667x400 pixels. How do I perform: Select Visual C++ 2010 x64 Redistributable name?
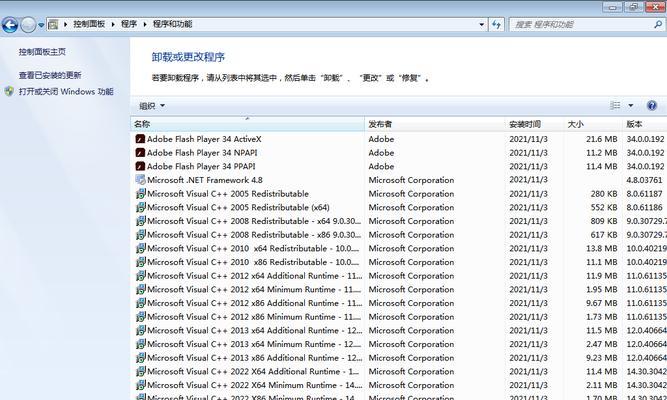coord(253,249)
